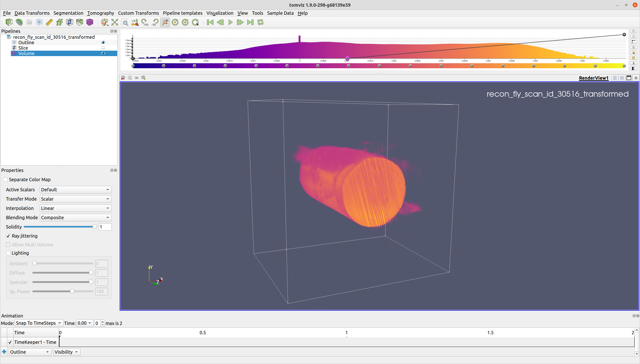
Task: Choose color map preset with heart folder
Action: [x=634, y=52]
